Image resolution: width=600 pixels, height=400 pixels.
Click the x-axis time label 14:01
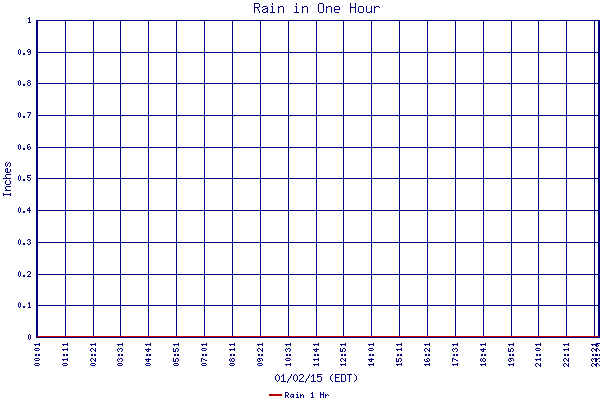(x=372, y=354)
